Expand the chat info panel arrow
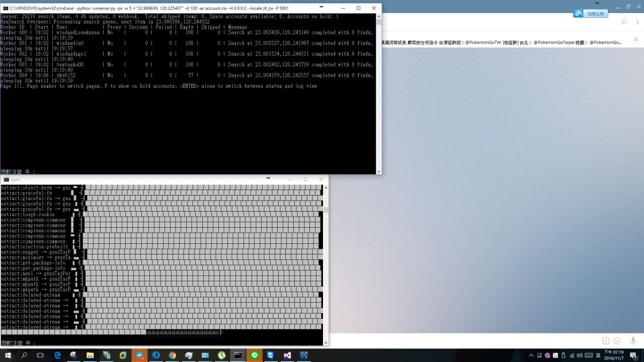Viewport: 644px width, 362px height. click(x=637, y=22)
